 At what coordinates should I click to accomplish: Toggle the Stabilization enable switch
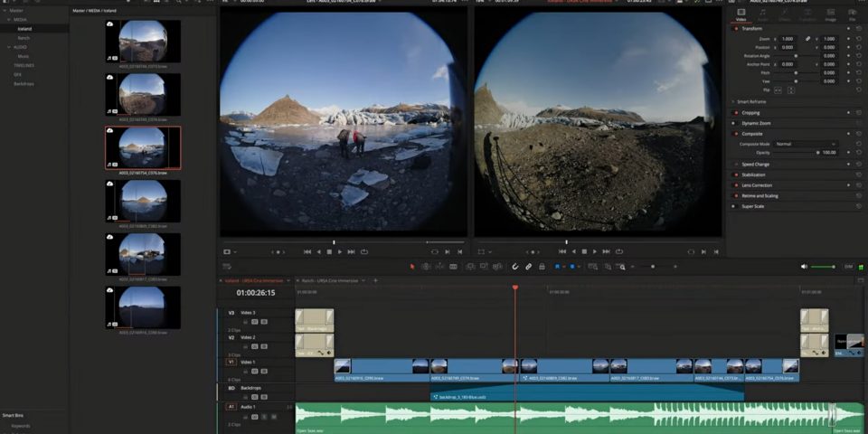click(x=736, y=175)
